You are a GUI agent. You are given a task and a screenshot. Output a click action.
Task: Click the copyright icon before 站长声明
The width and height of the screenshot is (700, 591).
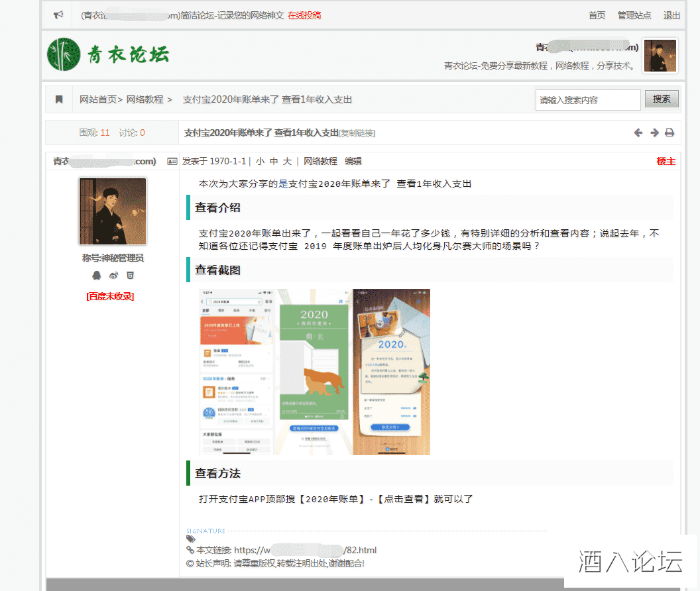pyautogui.click(x=190, y=563)
